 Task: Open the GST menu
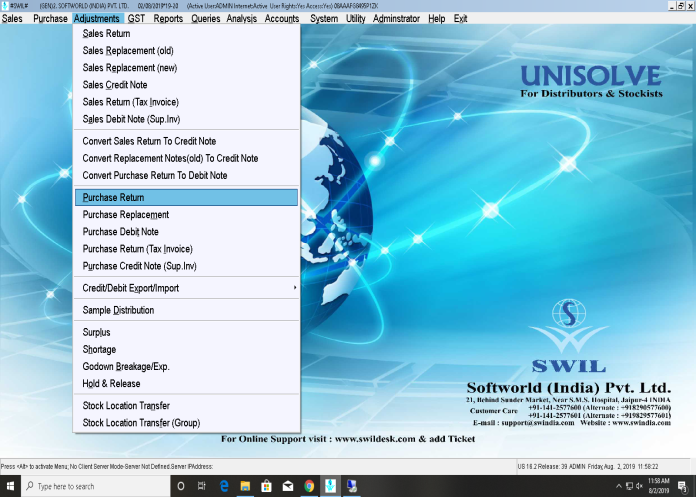click(x=136, y=19)
